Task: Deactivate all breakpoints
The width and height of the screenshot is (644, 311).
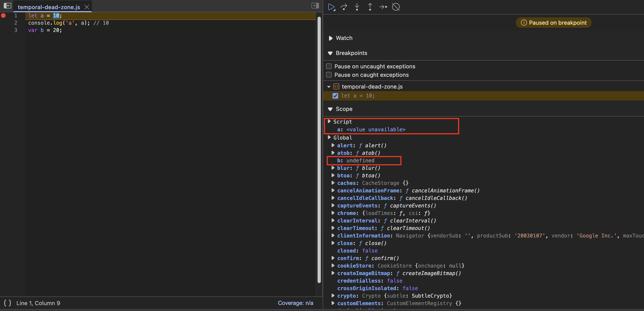Action: point(396,7)
